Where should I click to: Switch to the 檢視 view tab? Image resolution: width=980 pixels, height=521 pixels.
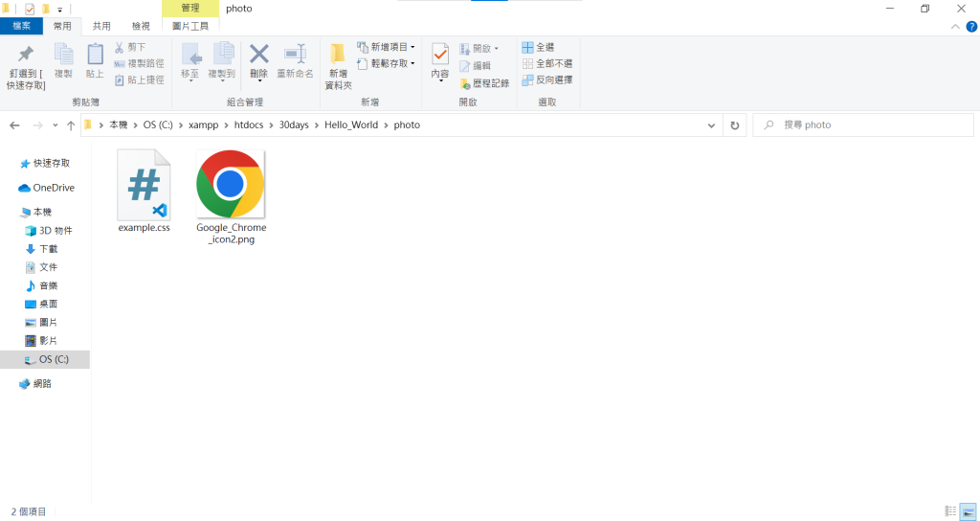point(141,26)
